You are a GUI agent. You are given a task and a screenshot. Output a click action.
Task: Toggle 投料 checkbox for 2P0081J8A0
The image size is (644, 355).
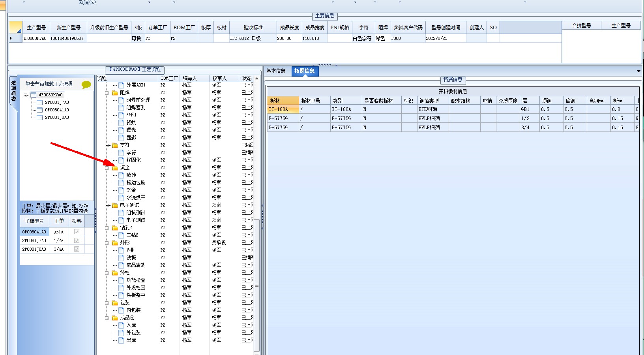coord(77,249)
